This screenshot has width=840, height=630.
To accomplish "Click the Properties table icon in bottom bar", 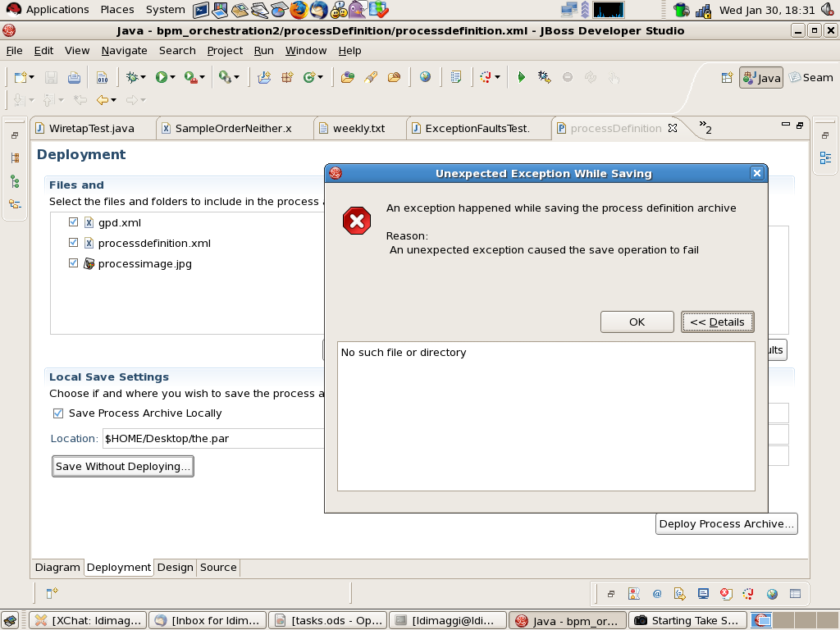I will (795, 594).
